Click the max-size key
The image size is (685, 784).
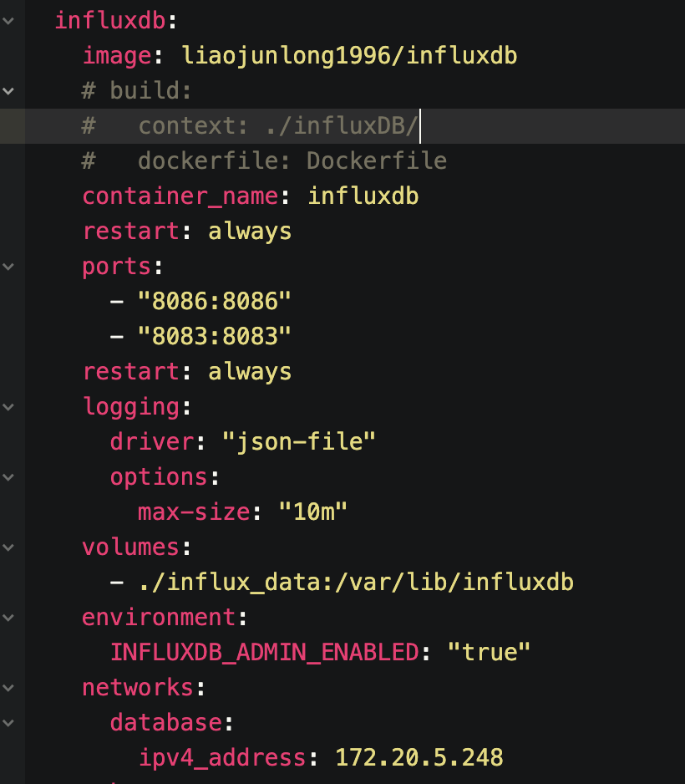point(194,512)
